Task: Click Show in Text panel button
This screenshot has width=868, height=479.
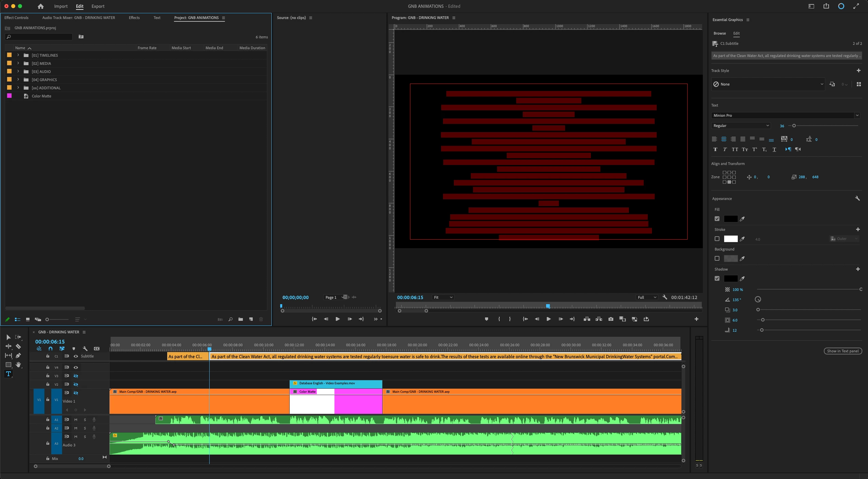Action: click(843, 351)
